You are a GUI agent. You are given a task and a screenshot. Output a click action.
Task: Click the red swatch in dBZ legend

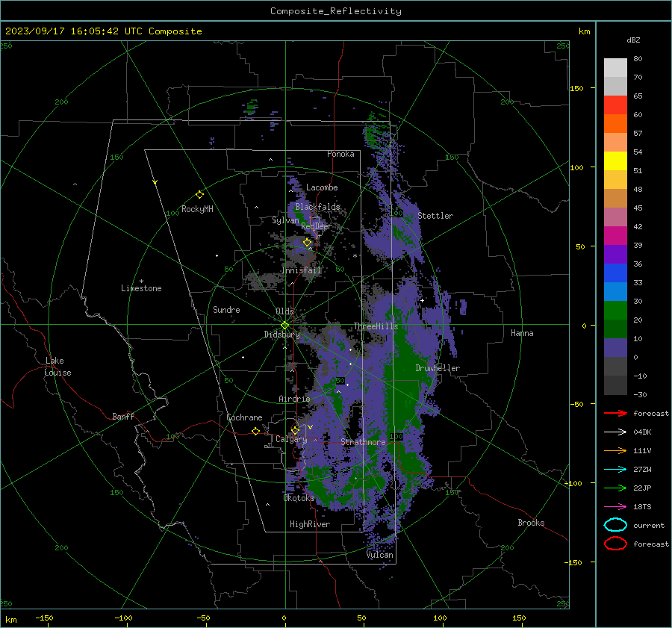(x=615, y=105)
